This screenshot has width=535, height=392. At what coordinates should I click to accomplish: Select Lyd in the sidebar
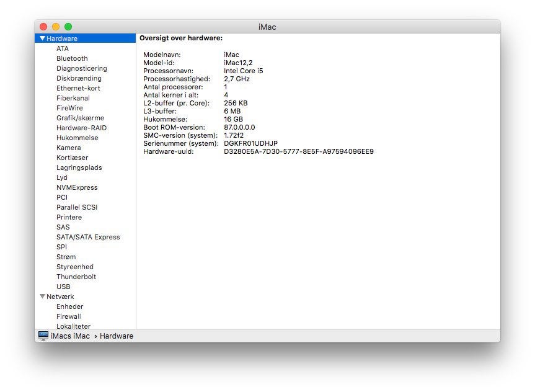click(62, 177)
